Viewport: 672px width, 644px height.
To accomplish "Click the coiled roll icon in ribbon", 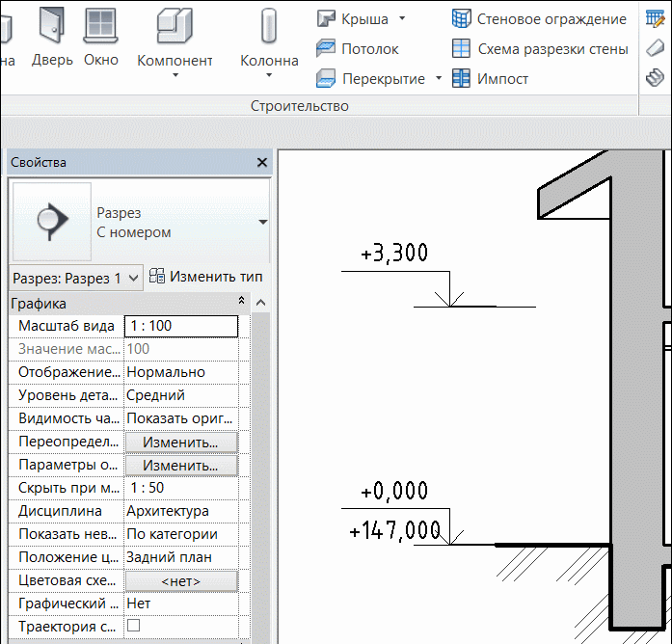I will click(656, 78).
